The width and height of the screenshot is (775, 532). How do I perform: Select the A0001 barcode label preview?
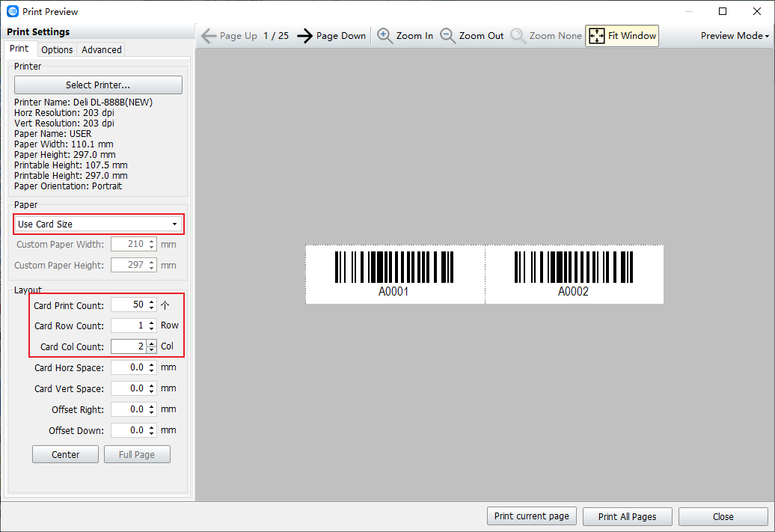point(395,275)
